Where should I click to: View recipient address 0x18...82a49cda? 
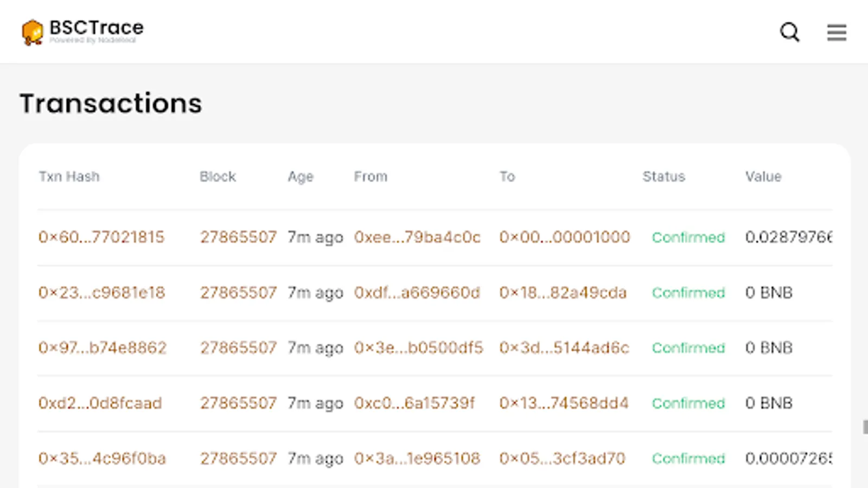tap(563, 293)
